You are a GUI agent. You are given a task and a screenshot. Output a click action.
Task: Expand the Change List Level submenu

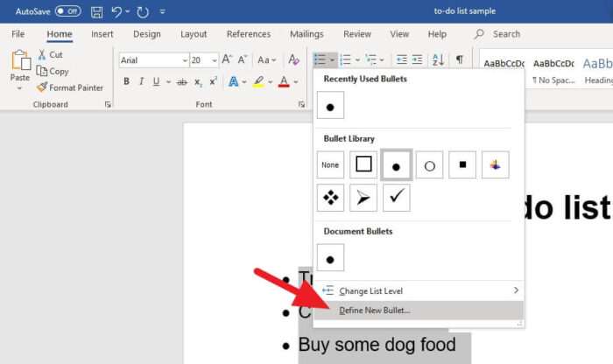tap(419, 291)
